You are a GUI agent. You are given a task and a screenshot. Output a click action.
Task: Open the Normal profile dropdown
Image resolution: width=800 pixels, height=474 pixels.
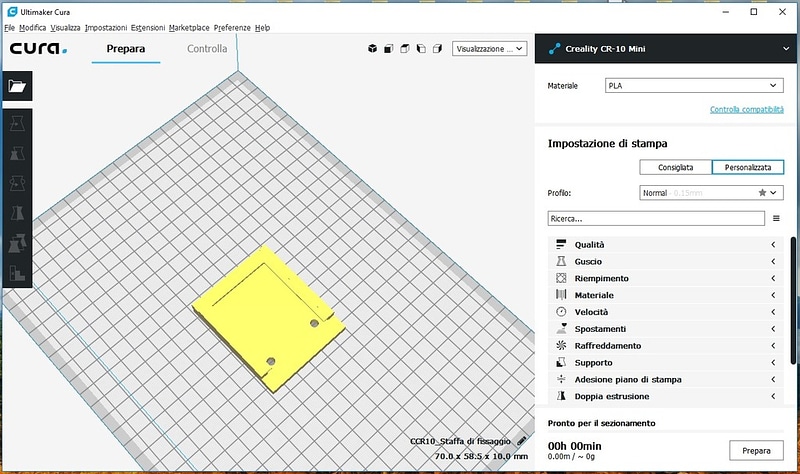(x=711, y=193)
